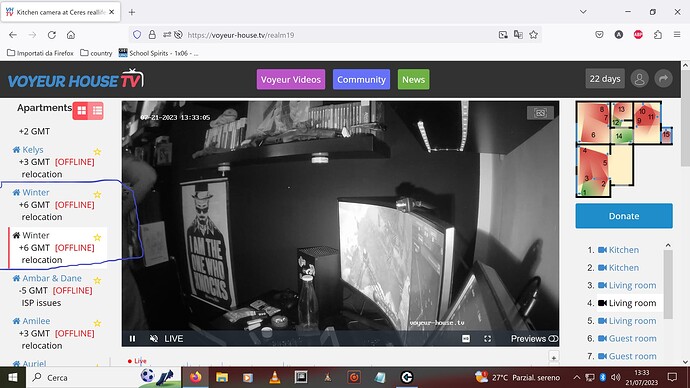
Task: Click room 6 on the floor plan
Action: tap(593, 135)
